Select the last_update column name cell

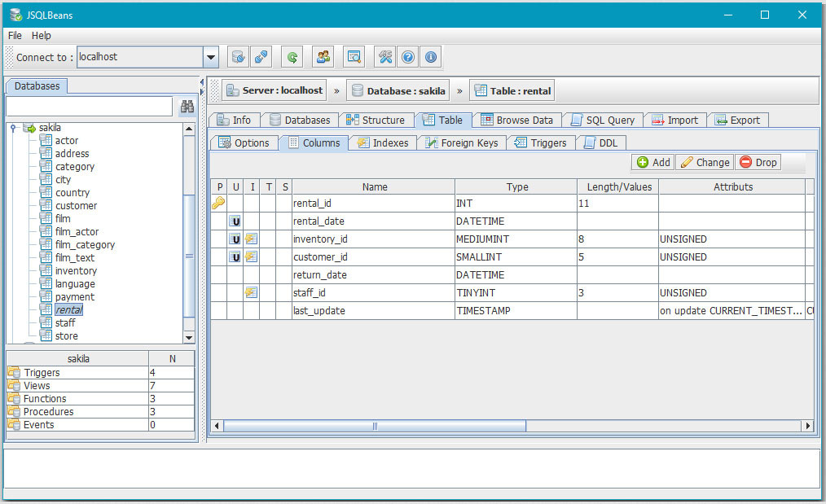(x=373, y=311)
